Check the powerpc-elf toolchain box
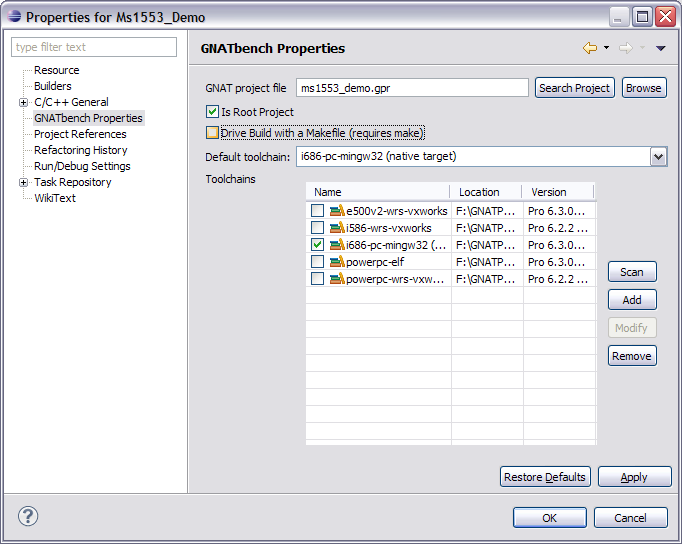682x544 pixels. pyautogui.click(x=318, y=262)
